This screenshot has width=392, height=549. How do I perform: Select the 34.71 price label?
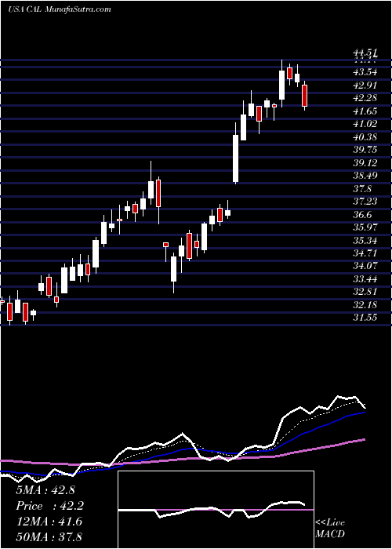(366, 253)
